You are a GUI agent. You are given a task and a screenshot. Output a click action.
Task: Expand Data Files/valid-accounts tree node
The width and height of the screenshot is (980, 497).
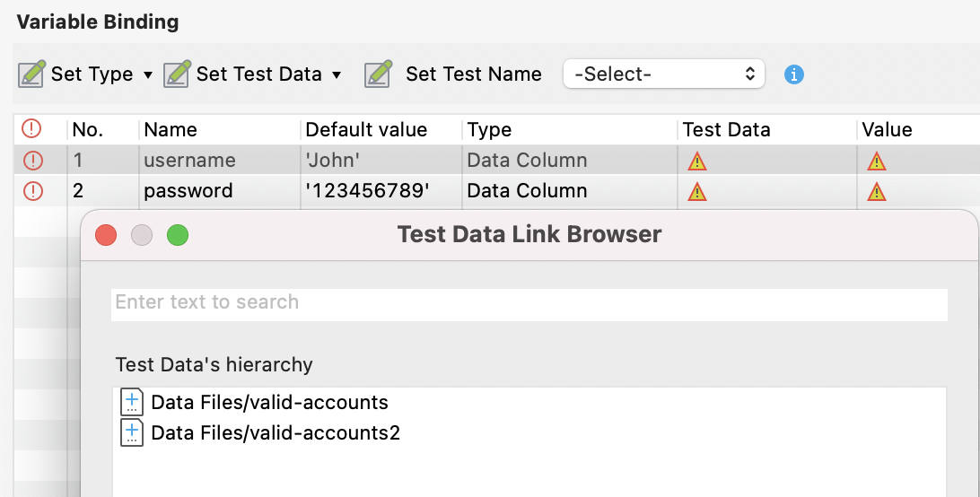point(132,402)
